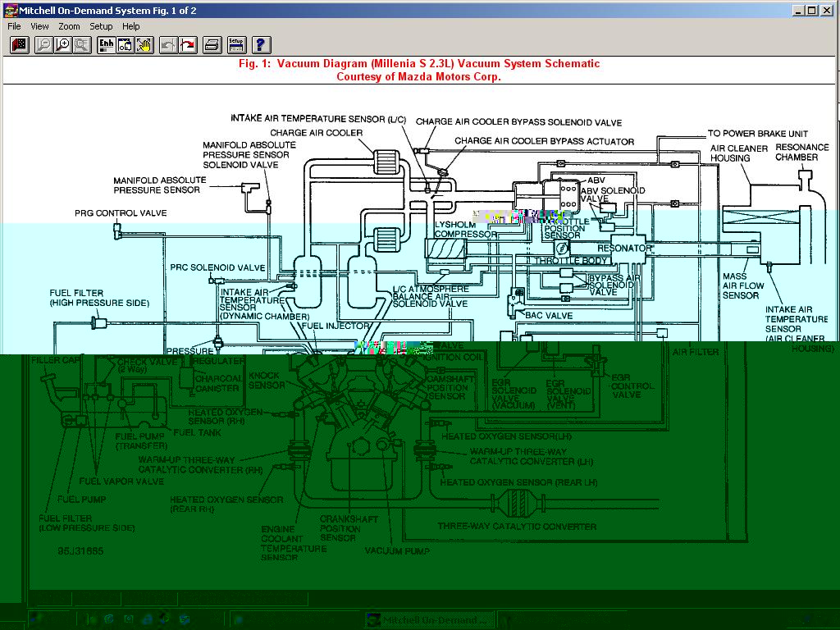Go to previous figure with grey arrow
840x630 pixels.
(169, 45)
